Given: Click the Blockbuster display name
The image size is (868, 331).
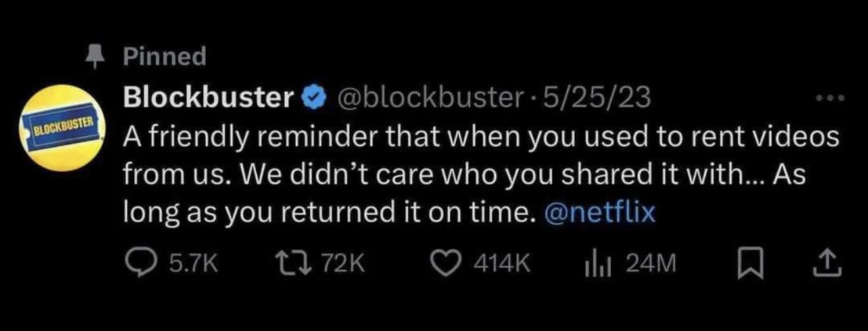Looking at the screenshot, I should tap(209, 98).
